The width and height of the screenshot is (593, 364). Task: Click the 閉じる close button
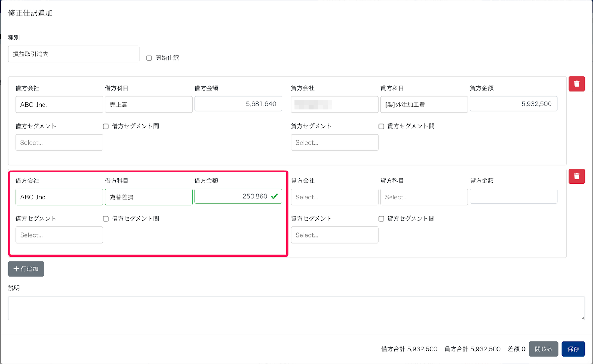click(x=543, y=349)
